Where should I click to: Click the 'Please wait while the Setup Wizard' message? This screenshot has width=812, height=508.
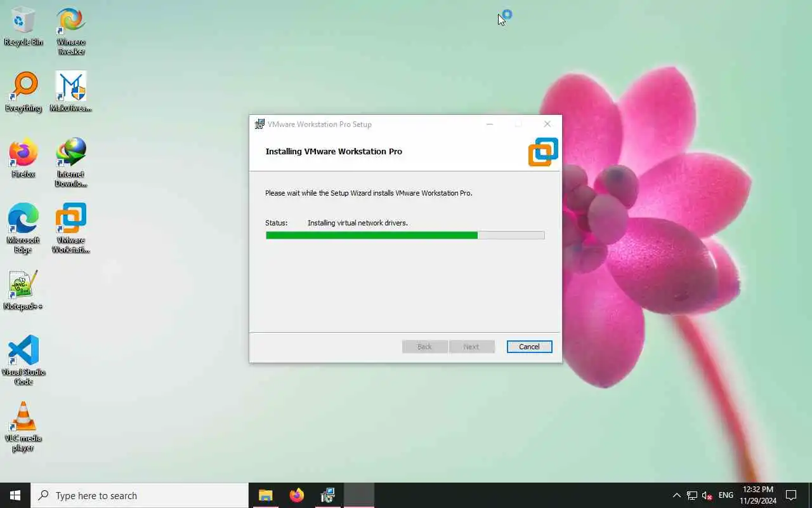tap(369, 193)
